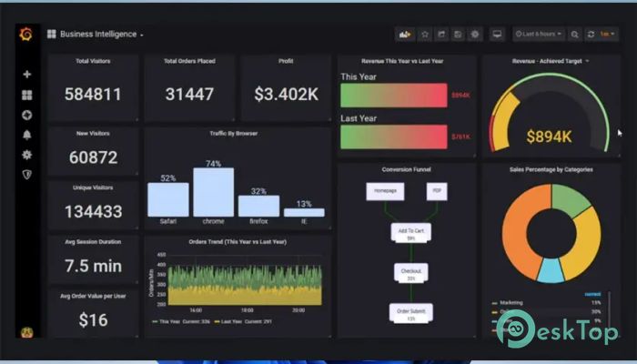Viewport: 637px width, 364px height.
Task: Click the Last Year revenue gradient bar
Action: click(394, 136)
